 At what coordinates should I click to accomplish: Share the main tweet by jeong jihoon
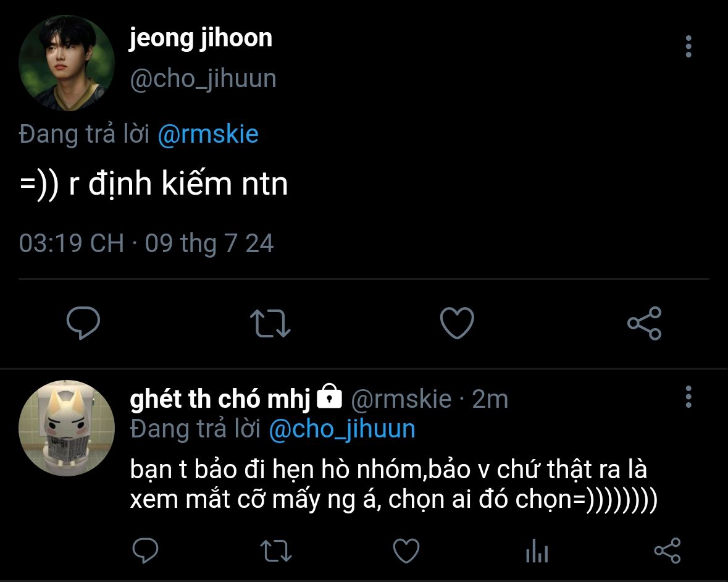644,323
